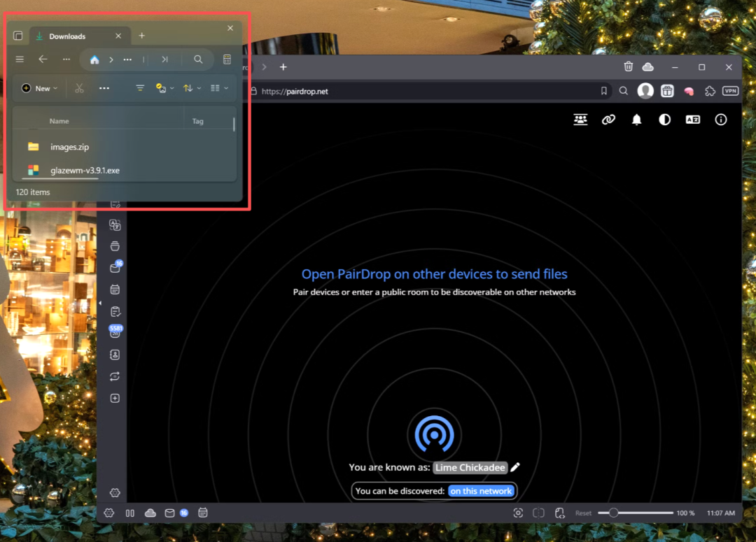Expand breadcrumb chevron after Home in Files
Screen dimensions: 756x542
pyautogui.click(x=111, y=59)
